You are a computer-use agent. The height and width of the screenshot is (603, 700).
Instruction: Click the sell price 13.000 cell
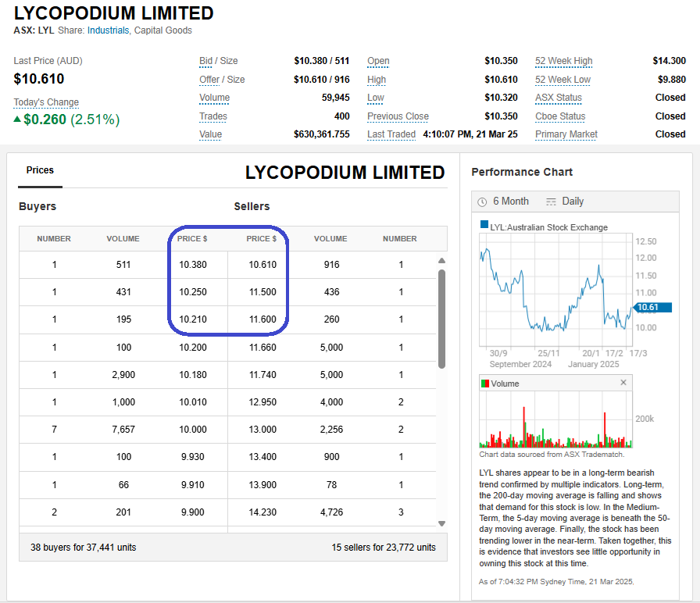[262, 430]
